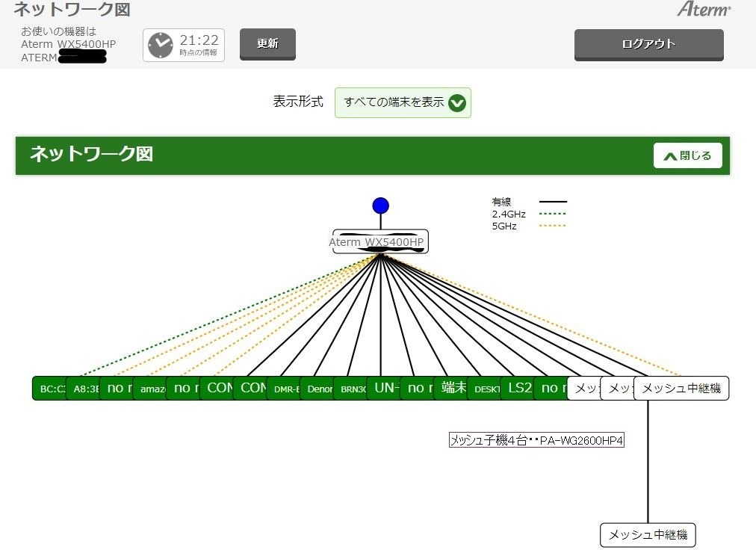Viewport: 756px width, 550px height.
Task: Select the DMR-E device node
Action: tap(284, 389)
